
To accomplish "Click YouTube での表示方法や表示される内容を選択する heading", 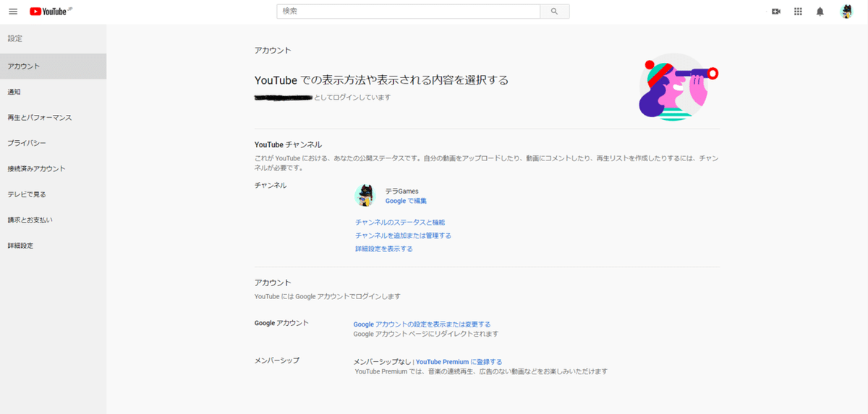I will click(381, 80).
